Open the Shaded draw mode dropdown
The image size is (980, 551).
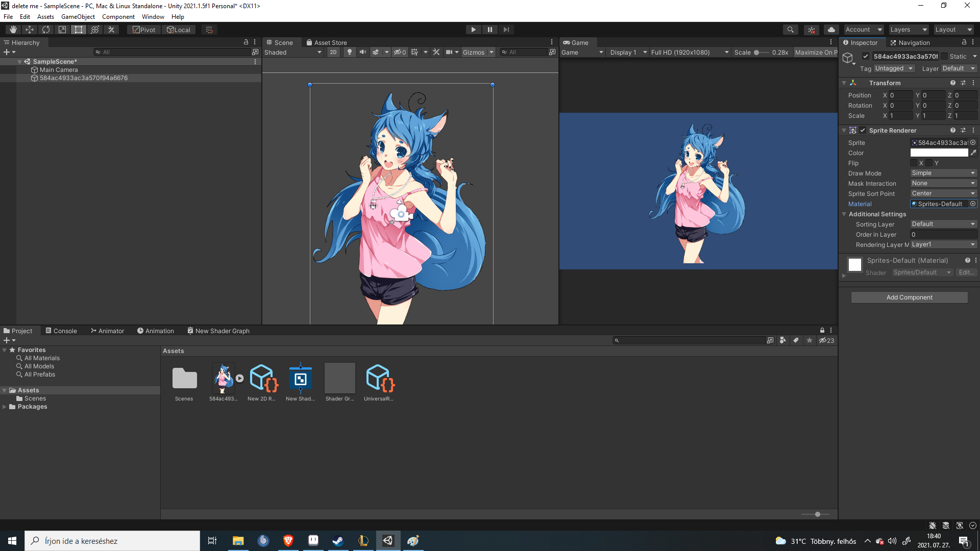293,52
